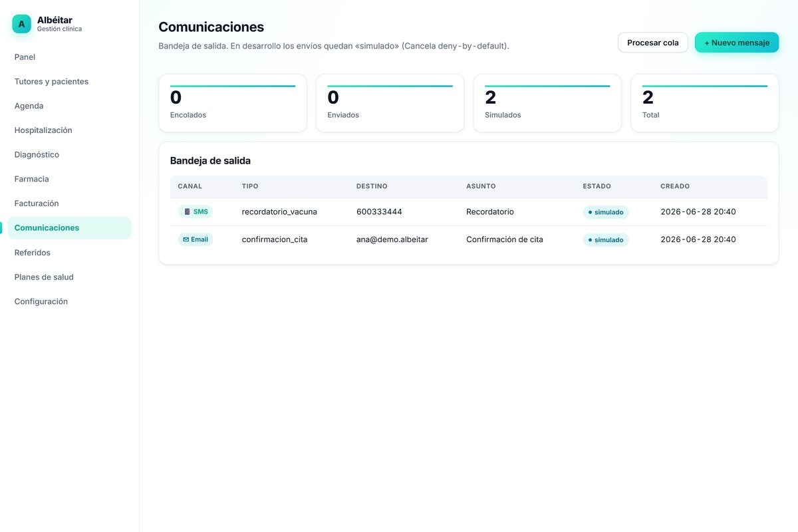Open the Facturación section
Screen dimensions: 798x532
pos(69,203)
